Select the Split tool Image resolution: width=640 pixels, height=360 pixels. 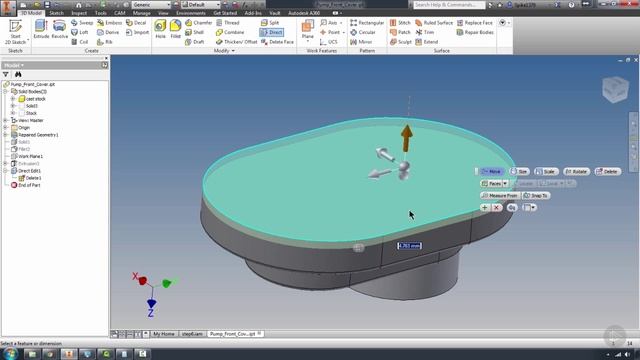pyautogui.click(x=270, y=23)
